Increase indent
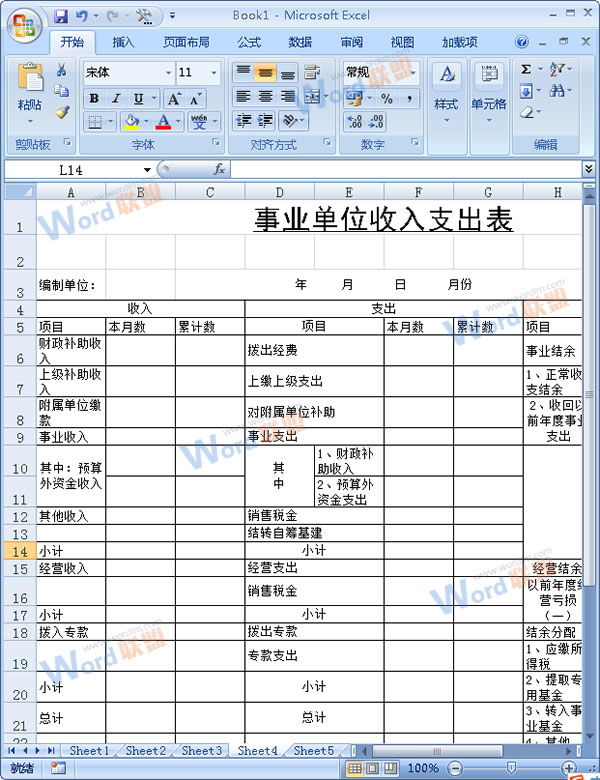600x780 pixels. (x=265, y=120)
